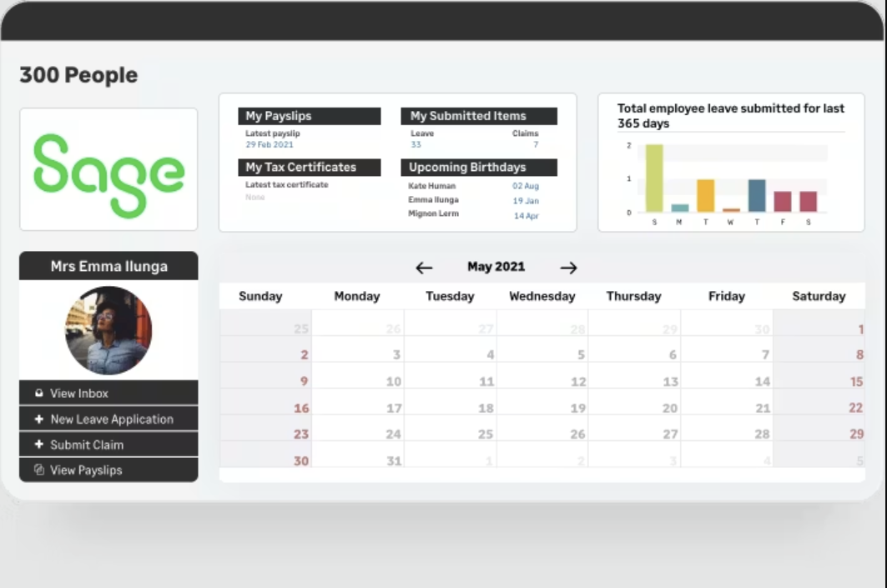887x588 pixels.
Task: Click My Payslips header
Action: click(310, 116)
